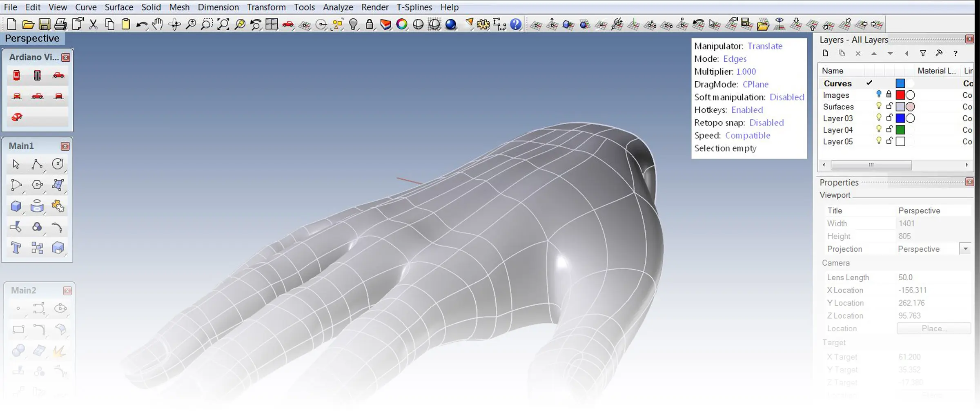980x411 pixels.
Task: Click the Save file toolbar icon
Action: (44, 25)
